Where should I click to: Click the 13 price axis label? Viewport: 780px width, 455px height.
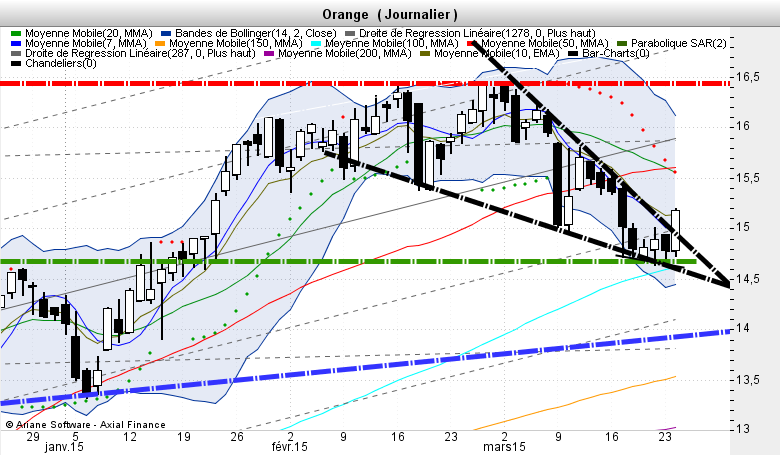click(x=743, y=429)
